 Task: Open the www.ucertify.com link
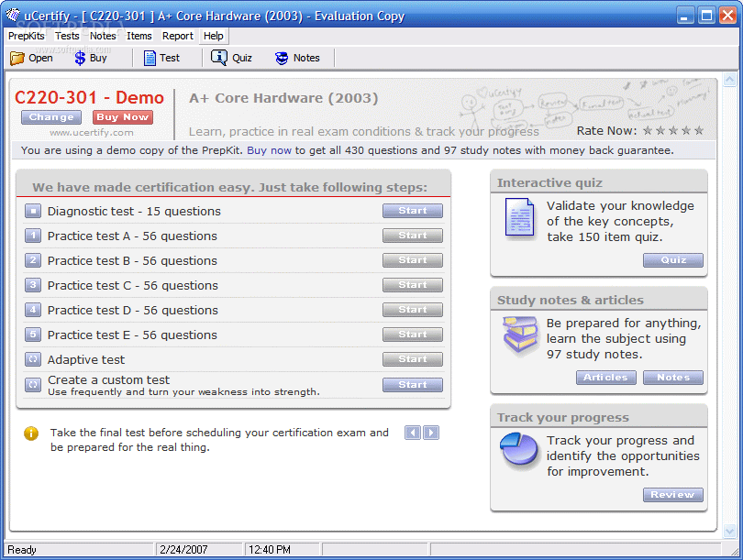click(92, 133)
